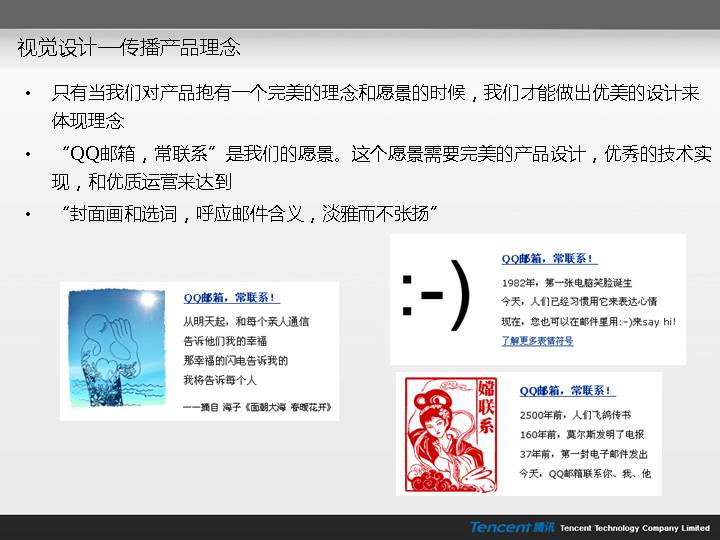Click "QQ邮箱，常联系！" link in red stamp card
Viewport: 720px width, 540px height.
[566, 391]
